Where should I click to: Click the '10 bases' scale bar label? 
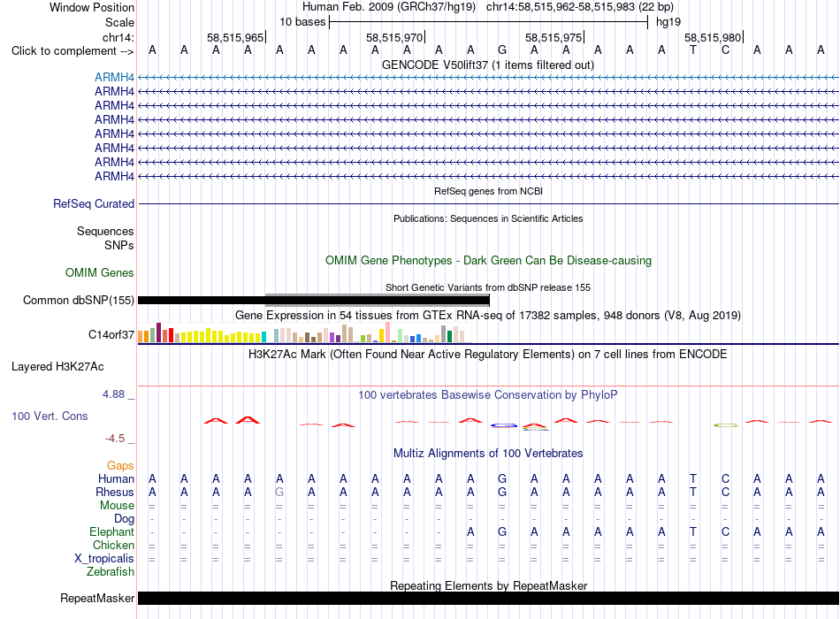(x=302, y=22)
